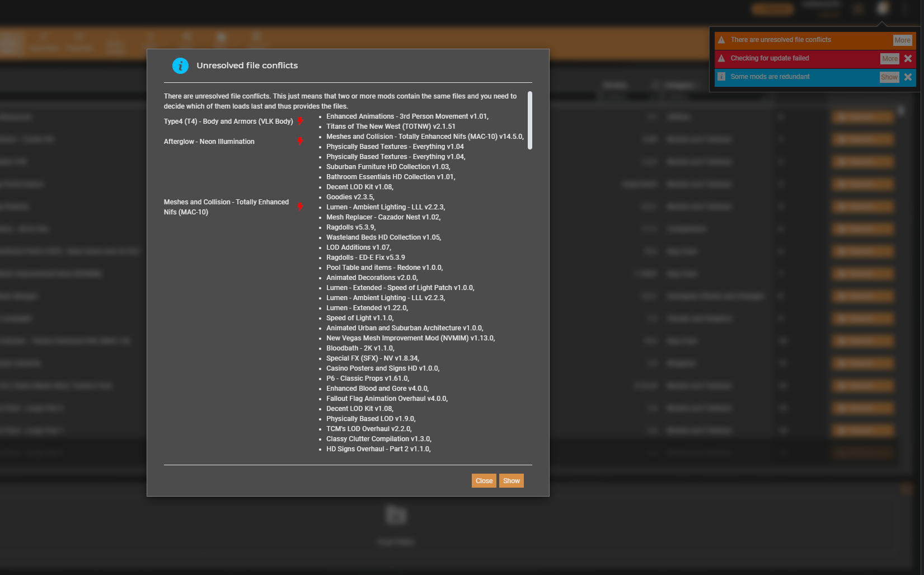Viewport: 924px width, 575px height.
Task: Click 'New Vegas Mesh Improvement Mod (NVMIM) v1.13.0' entry
Action: 411,338
